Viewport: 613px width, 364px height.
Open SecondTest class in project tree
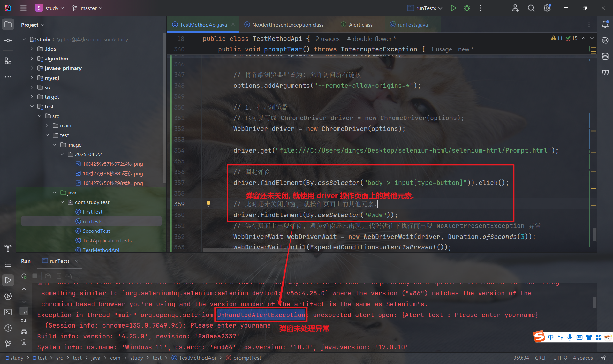[x=96, y=231]
